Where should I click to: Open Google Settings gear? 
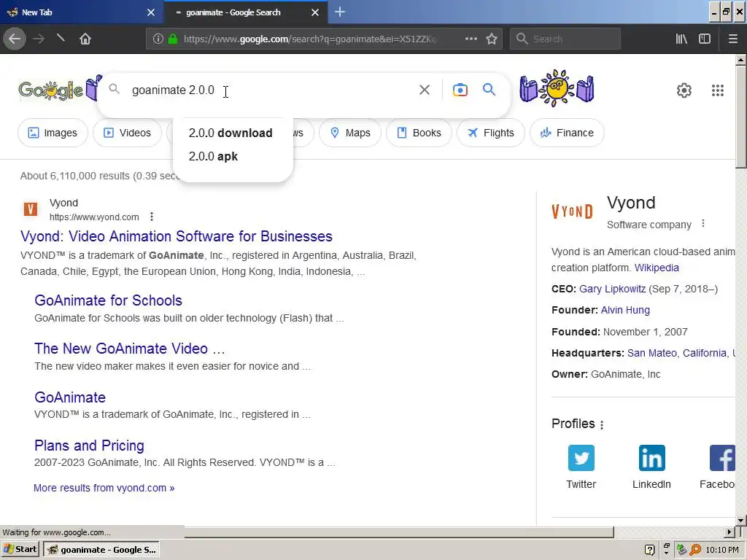[684, 90]
